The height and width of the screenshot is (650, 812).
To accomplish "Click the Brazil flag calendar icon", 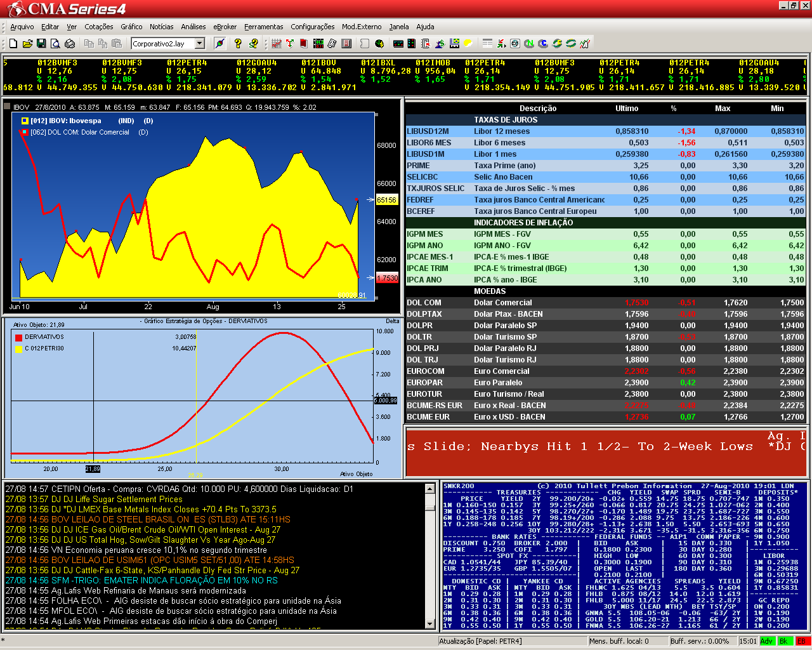I will coord(454,43).
